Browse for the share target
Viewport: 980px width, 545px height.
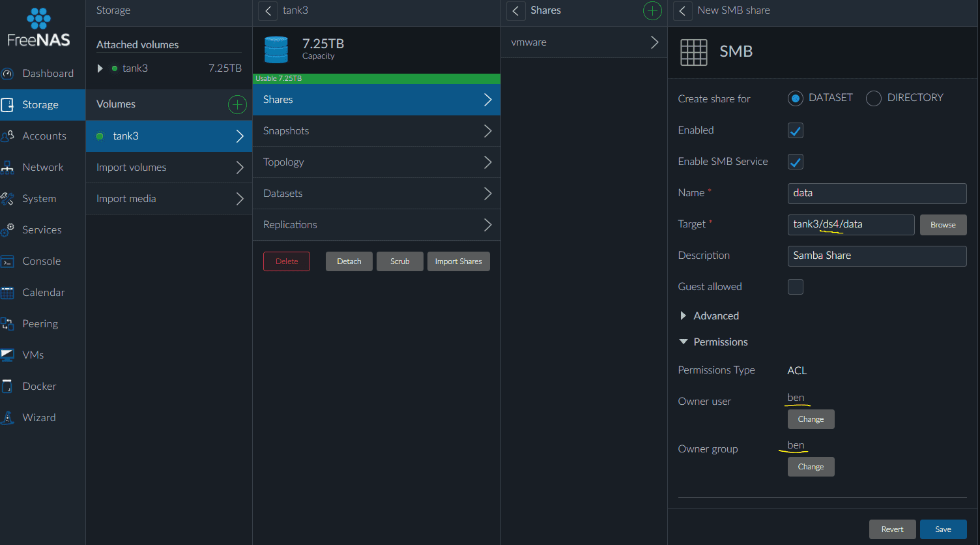click(944, 225)
